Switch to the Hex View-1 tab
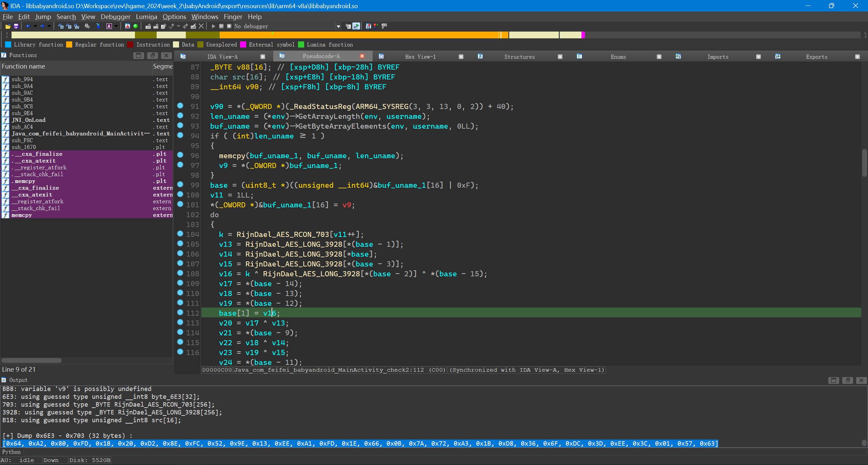868x465 pixels. coord(420,57)
